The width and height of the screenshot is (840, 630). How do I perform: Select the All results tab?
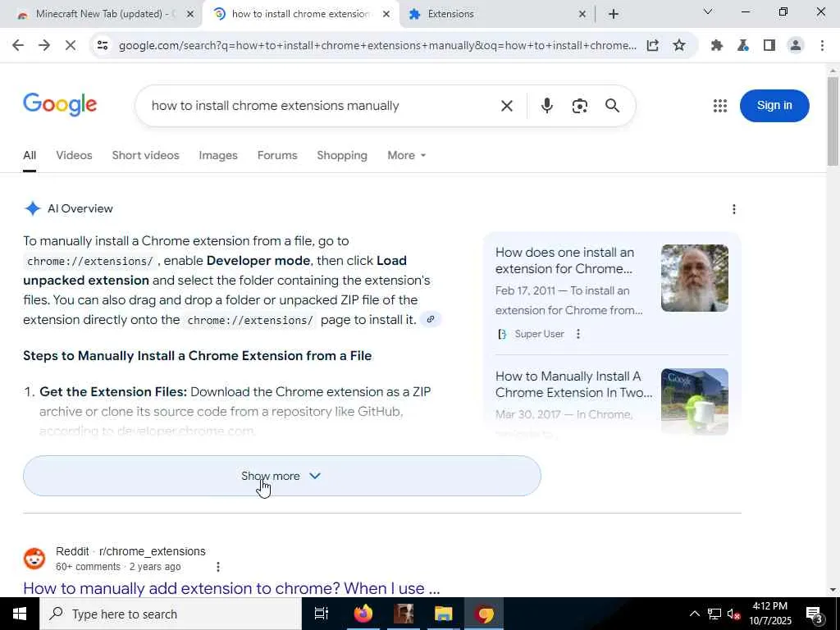[x=30, y=155]
